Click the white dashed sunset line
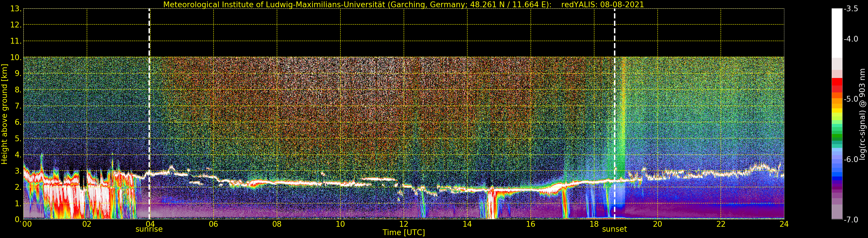The width and height of the screenshot is (868, 238). click(615, 114)
